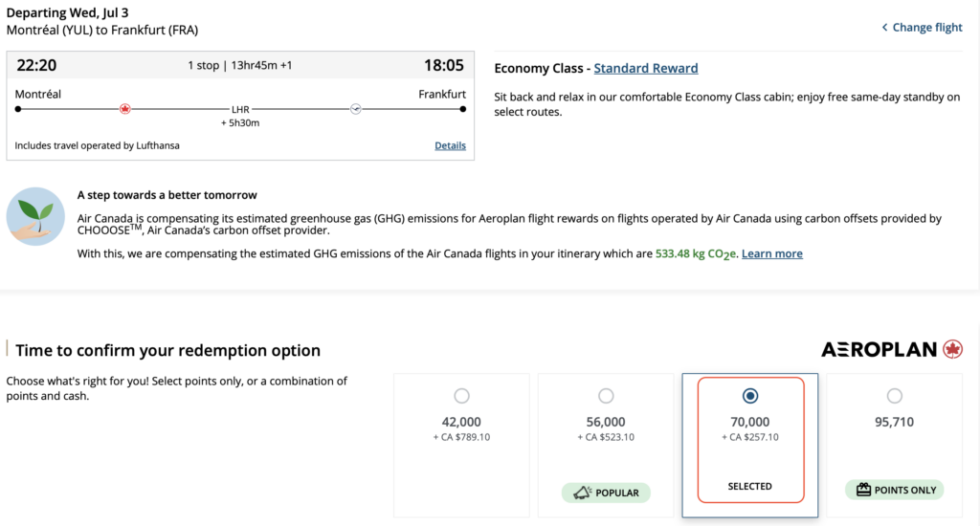The height and width of the screenshot is (526, 980).
Task: Click the Air Canada maple leaf segment icon
Action: 124,109
